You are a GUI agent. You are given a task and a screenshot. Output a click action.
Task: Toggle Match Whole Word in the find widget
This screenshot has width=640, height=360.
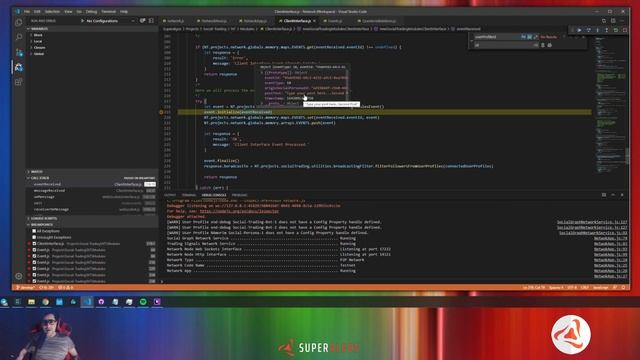[x=529, y=37]
